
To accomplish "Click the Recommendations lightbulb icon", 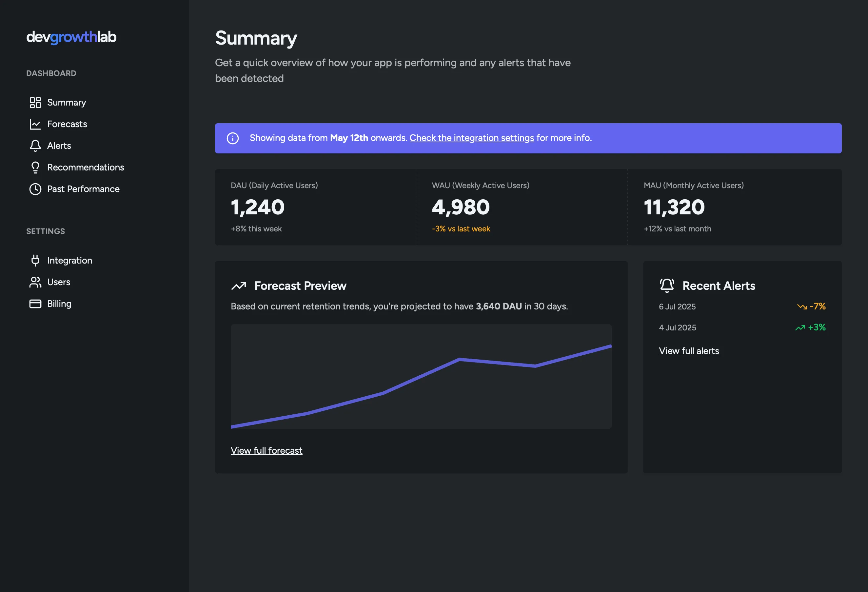I will click(x=35, y=167).
